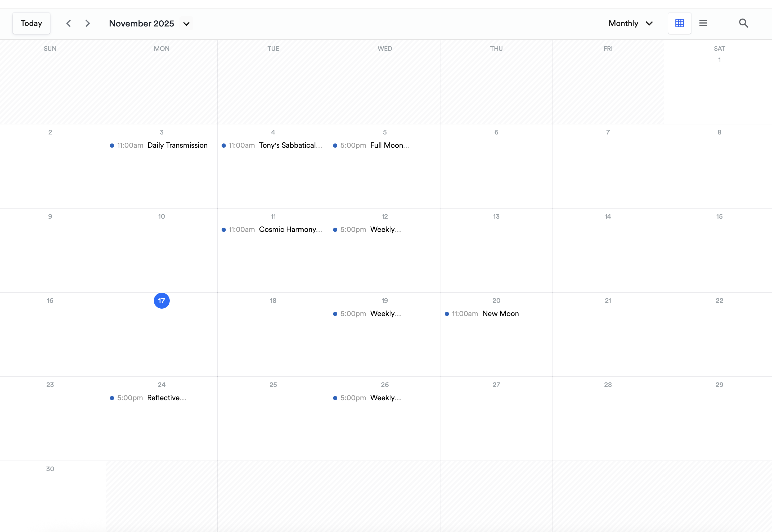Select highlighted date 17
The width and height of the screenshot is (772, 532).
pos(162,301)
